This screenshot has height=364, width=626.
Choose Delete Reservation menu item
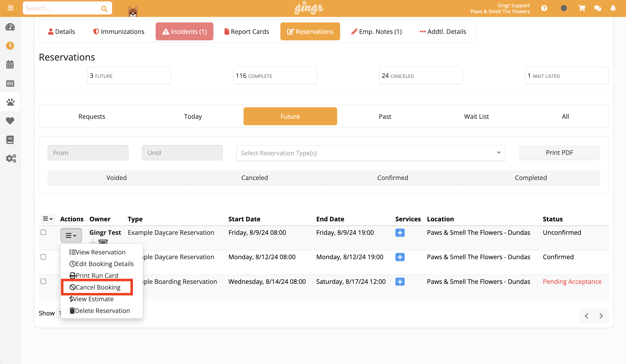pos(100,310)
